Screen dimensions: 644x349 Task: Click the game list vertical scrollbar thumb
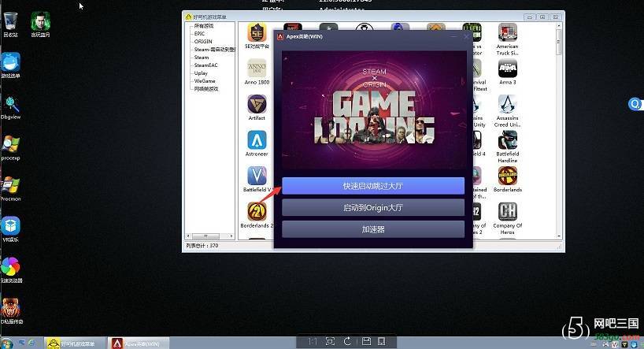[x=558, y=42]
